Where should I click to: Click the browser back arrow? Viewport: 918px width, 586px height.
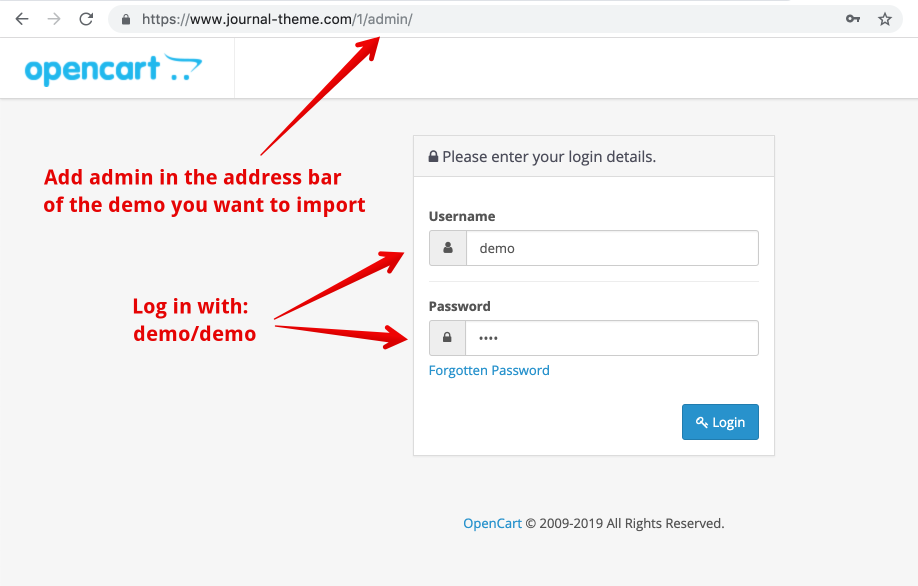coord(22,19)
